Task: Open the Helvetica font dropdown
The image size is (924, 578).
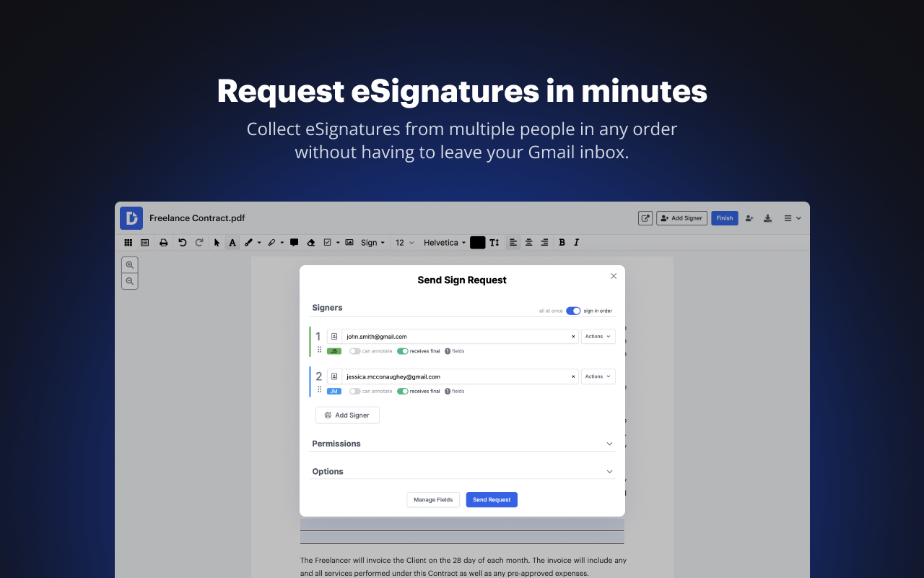Action: point(445,243)
